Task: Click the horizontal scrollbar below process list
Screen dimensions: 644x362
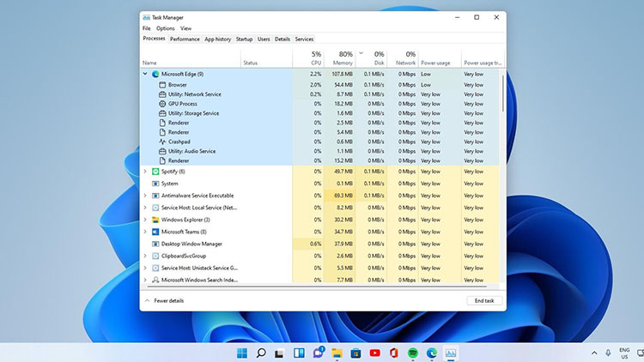Action: (316, 286)
